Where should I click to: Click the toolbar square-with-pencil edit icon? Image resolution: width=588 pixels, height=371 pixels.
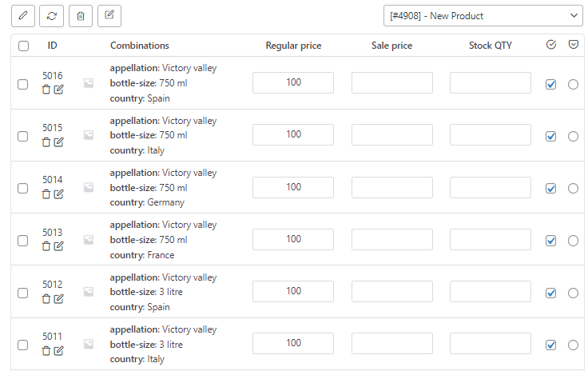pos(109,16)
